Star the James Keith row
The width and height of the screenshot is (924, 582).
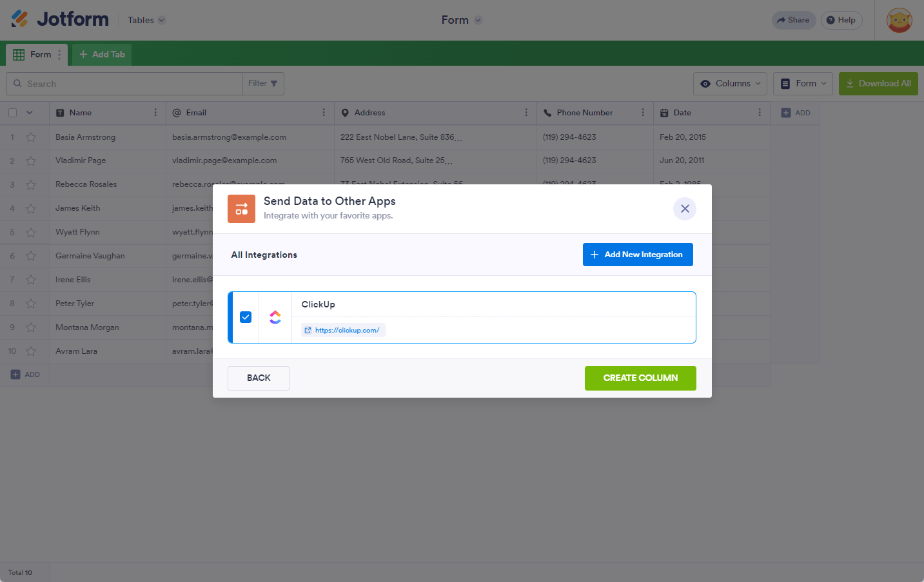click(31, 209)
